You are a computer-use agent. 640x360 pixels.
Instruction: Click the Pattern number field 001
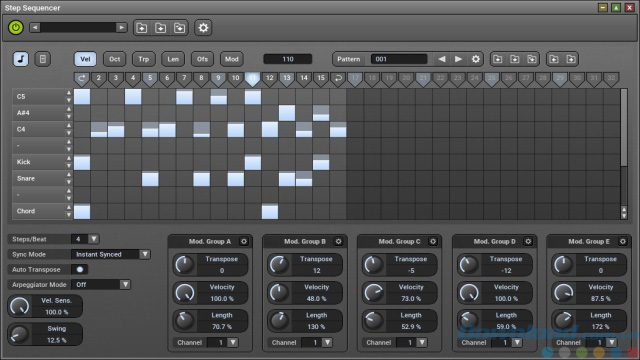point(399,59)
